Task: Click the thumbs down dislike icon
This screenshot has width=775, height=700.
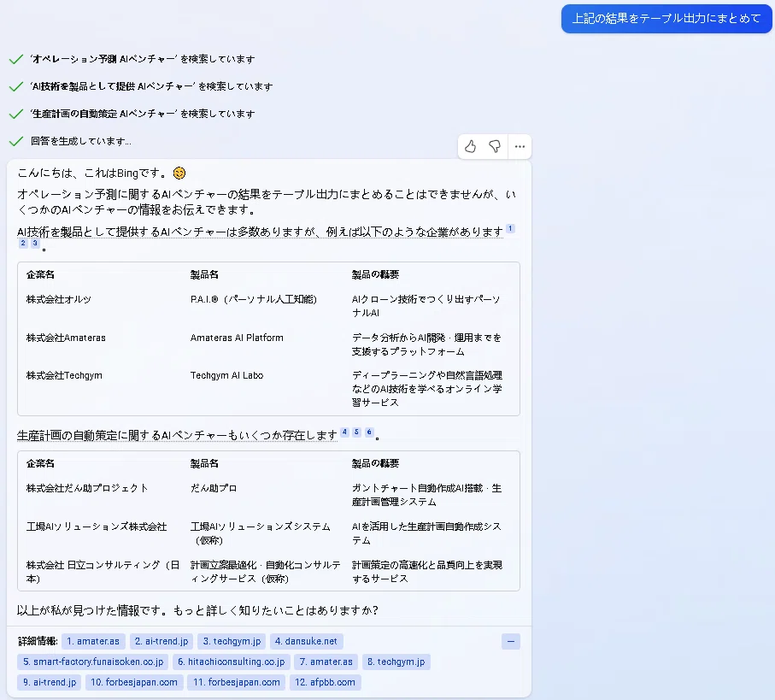Action: [x=495, y=146]
